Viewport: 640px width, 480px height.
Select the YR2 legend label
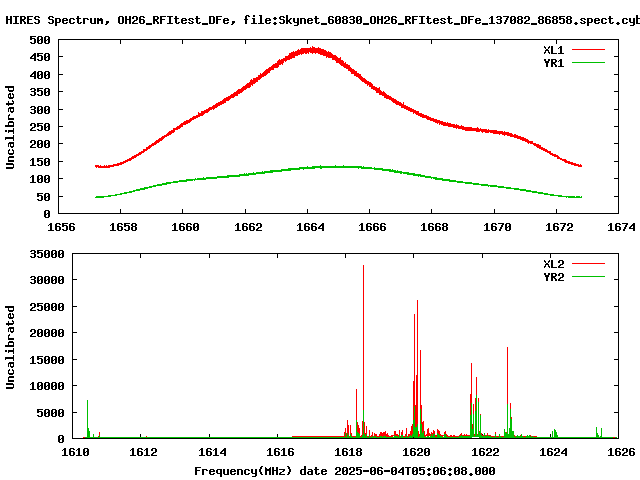tap(553, 277)
